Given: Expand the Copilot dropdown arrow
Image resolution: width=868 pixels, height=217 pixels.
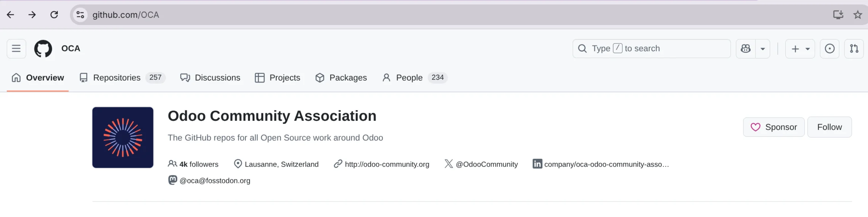Looking at the screenshot, I should (x=763, y=49).
